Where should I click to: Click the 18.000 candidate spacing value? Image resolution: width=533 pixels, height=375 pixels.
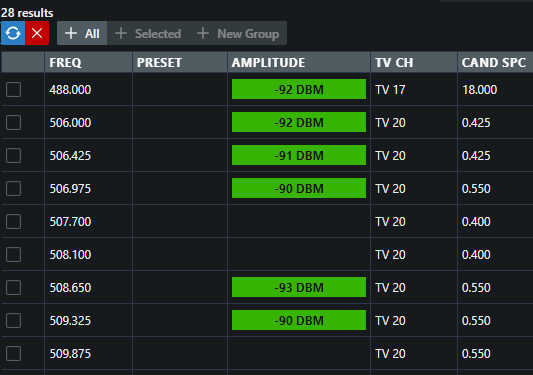[479, 90]
